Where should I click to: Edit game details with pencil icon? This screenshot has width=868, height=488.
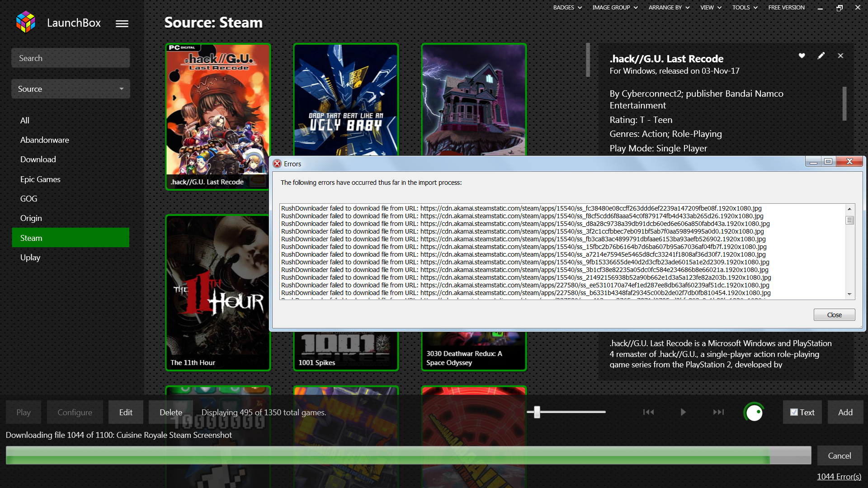(821, 56)
